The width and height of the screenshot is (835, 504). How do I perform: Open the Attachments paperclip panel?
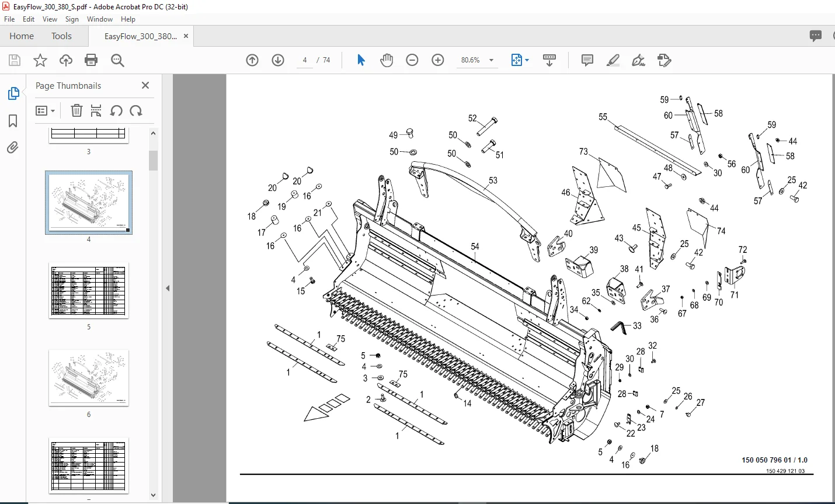click(13, 148)
